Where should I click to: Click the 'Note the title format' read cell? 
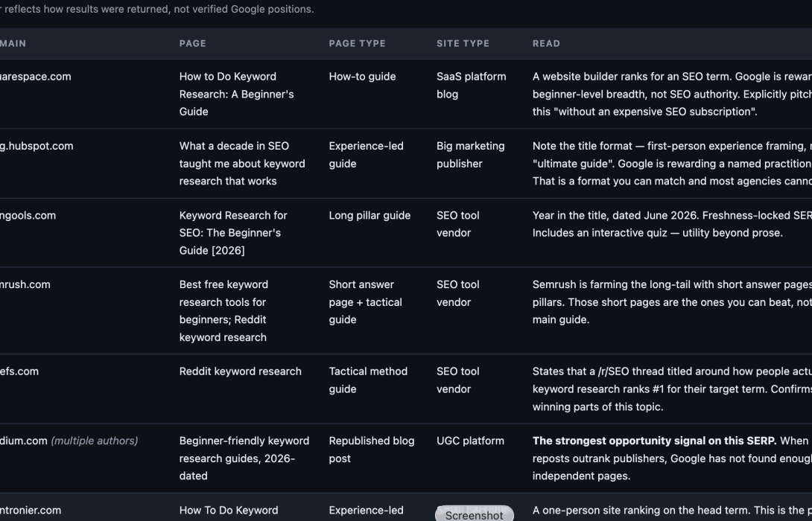click(672, 164)
